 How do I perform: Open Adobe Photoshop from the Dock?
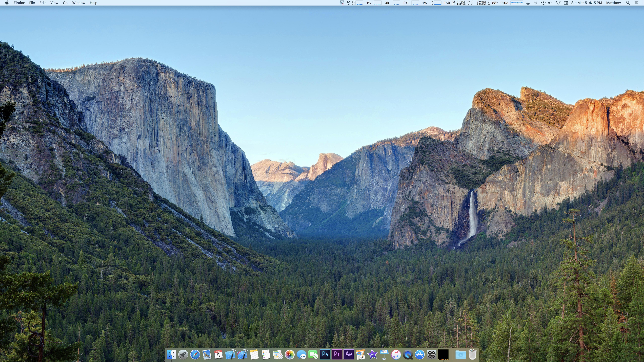325,354
